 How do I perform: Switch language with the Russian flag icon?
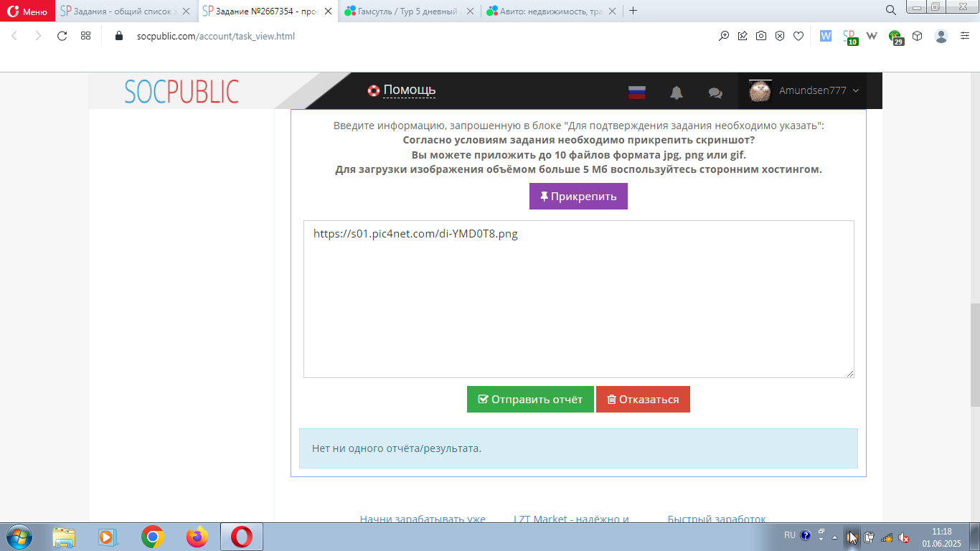click(x=636, y=92)
